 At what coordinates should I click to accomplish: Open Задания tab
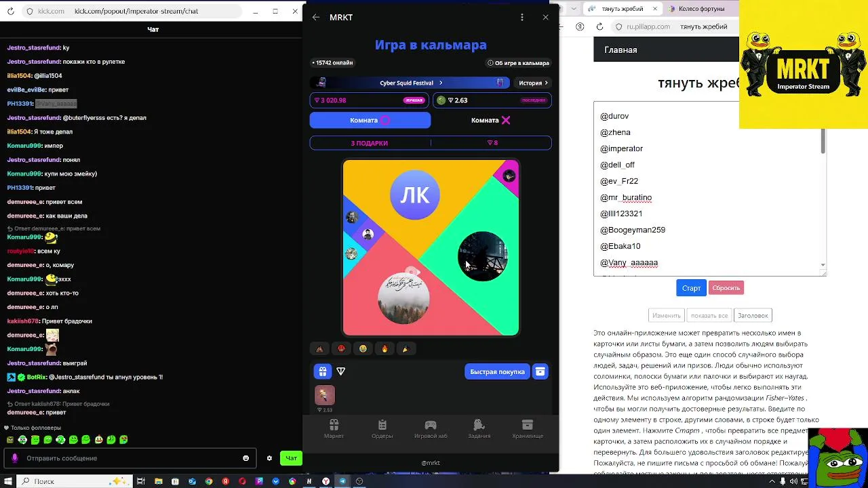click(479, 429)
